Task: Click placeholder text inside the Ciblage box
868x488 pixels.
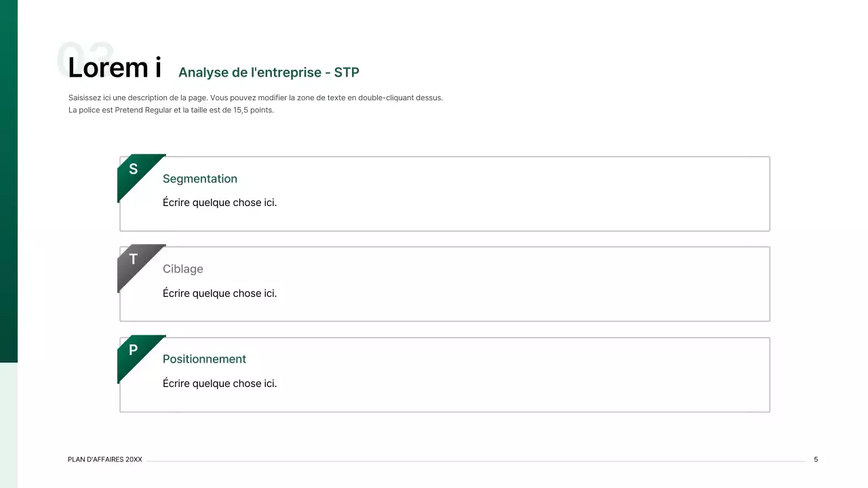Action: pos(220,293)
